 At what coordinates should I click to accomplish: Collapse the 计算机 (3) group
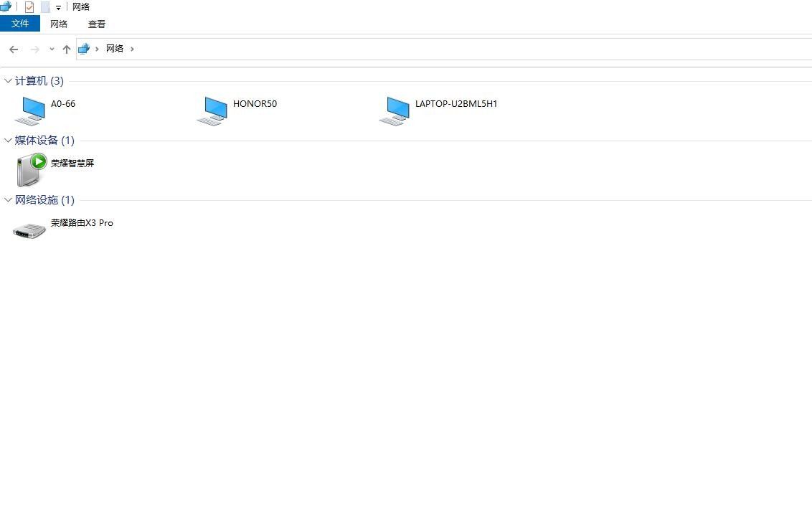point(8,81)
